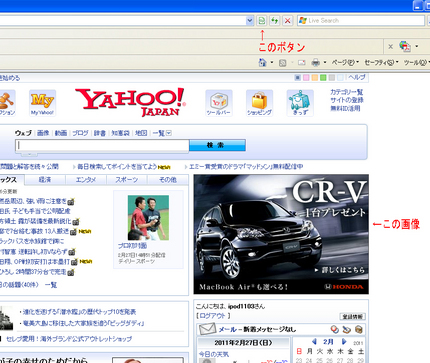Click the camera icon after 13人搬送 headline
430x363 pixels.
(74, 232)
